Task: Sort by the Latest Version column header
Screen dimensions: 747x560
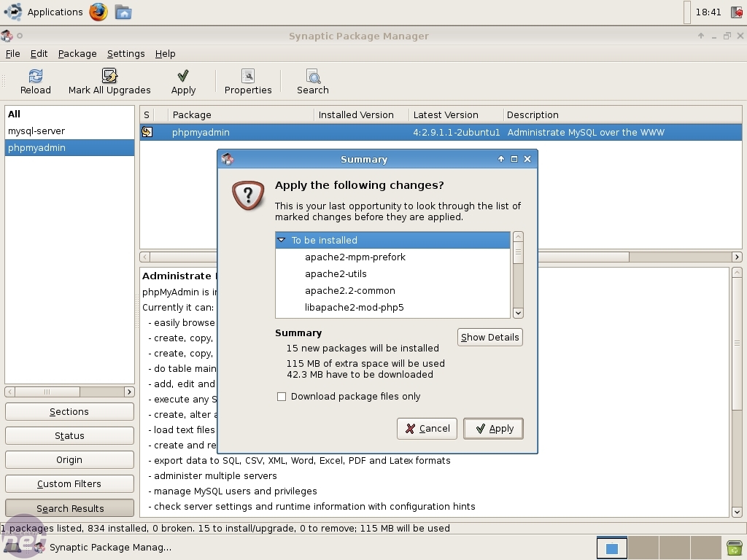Action: (x=456, y=114)
